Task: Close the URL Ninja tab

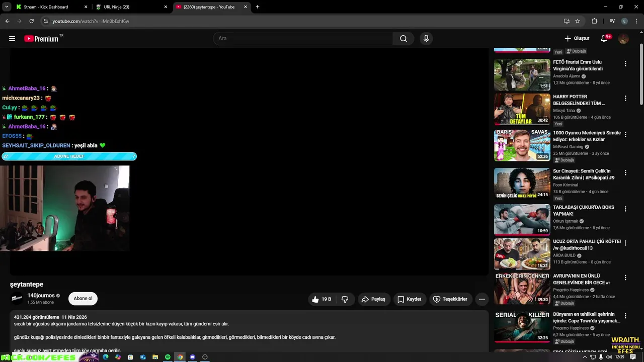Action: [x=166, y=7]
